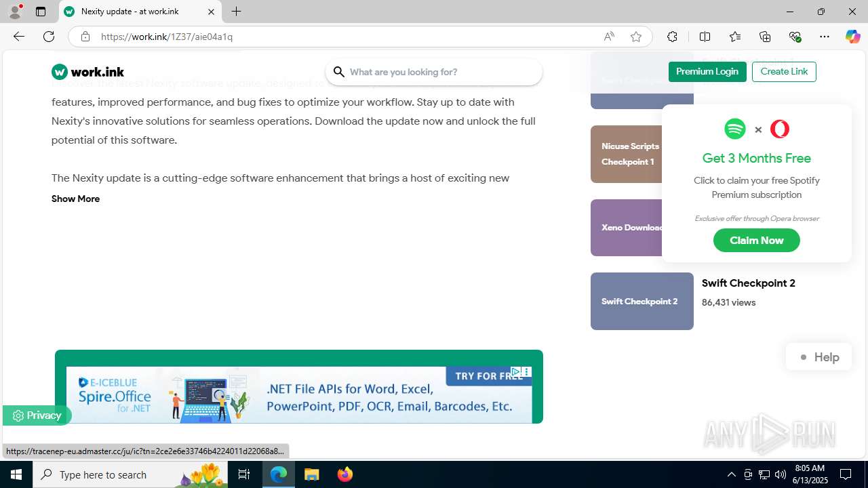The image size is (868, 488).
Task: Click the taskbar search box
Action: point(129,474)
